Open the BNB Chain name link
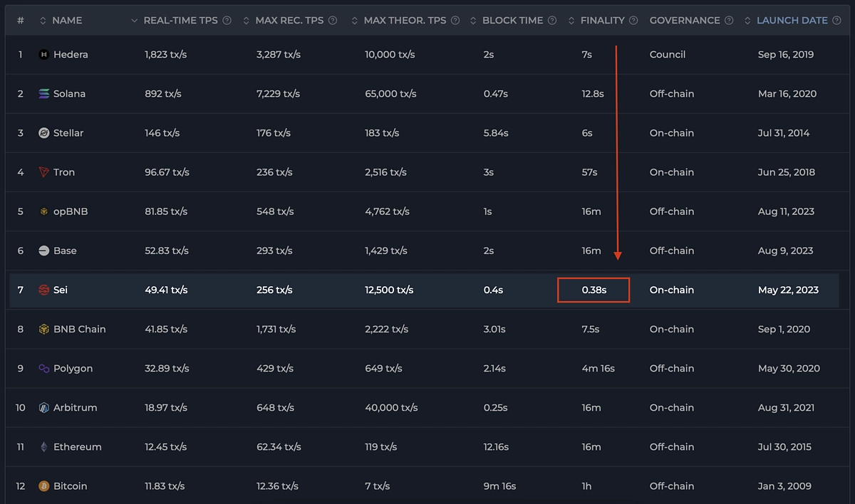This screenshot has width=855, height=504. [x=79, y=330]
